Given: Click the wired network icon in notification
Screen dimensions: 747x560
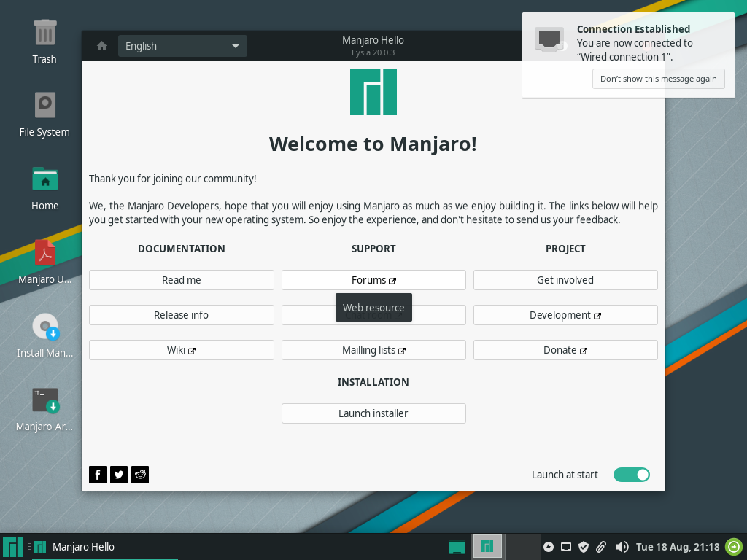Looking at the screenshot, I should (x=549, y=39).
